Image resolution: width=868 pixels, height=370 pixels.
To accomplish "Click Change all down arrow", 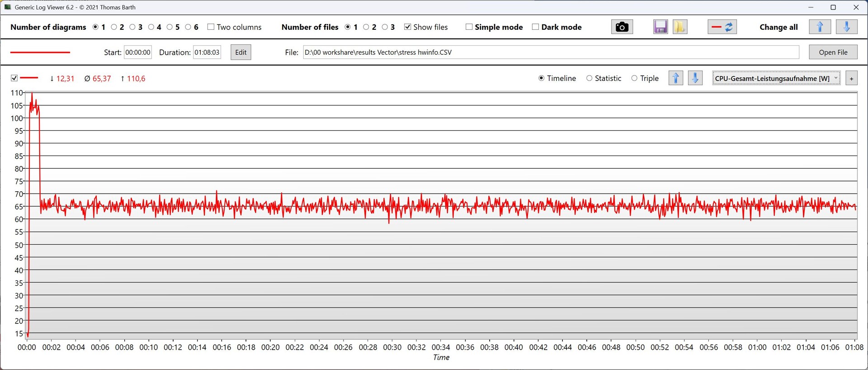I will (846, 27).
